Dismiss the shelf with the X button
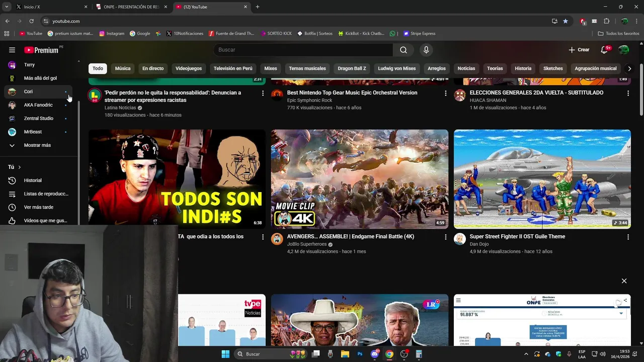644x362 pixels. click(624, 281)
